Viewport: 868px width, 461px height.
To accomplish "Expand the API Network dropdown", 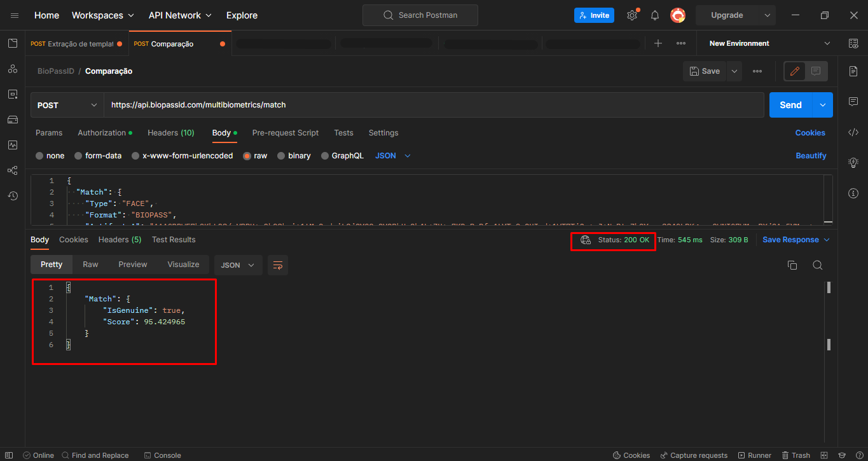I will [x=180, y=15].
